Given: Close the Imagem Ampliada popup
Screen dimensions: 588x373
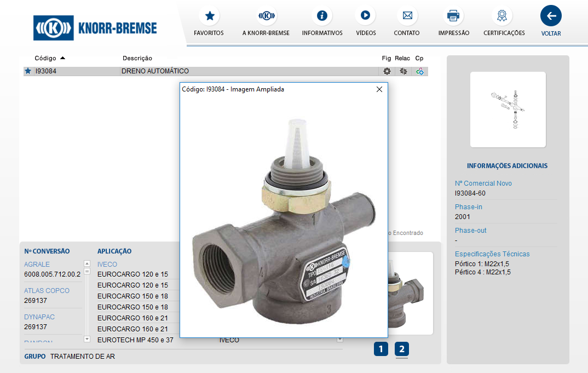Looking at the screenshot, I should pos(379,89).
